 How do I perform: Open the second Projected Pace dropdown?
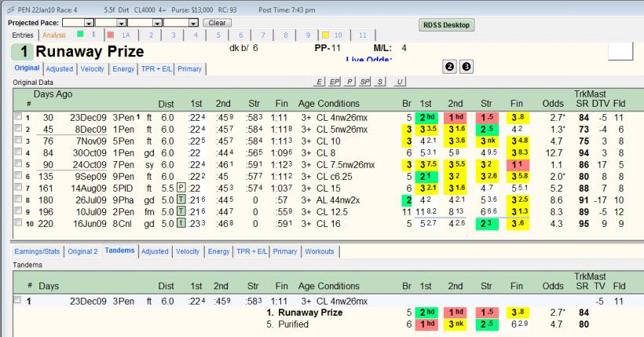click(x=121, y=23)
